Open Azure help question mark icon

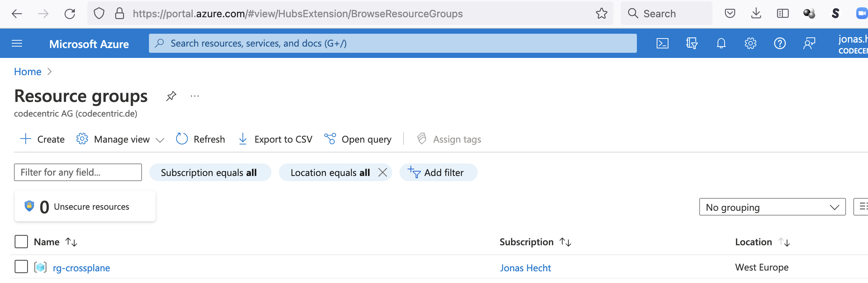click(780, 43)
